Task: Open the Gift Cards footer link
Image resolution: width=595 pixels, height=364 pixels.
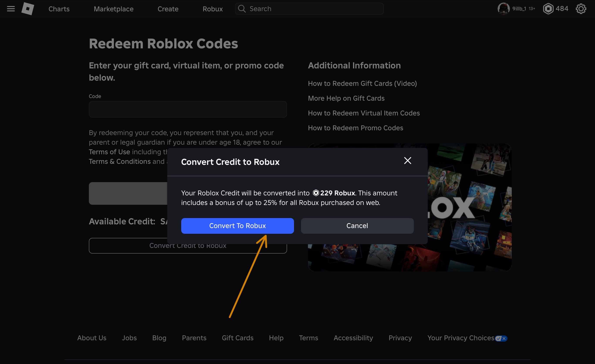Action: 237,338
